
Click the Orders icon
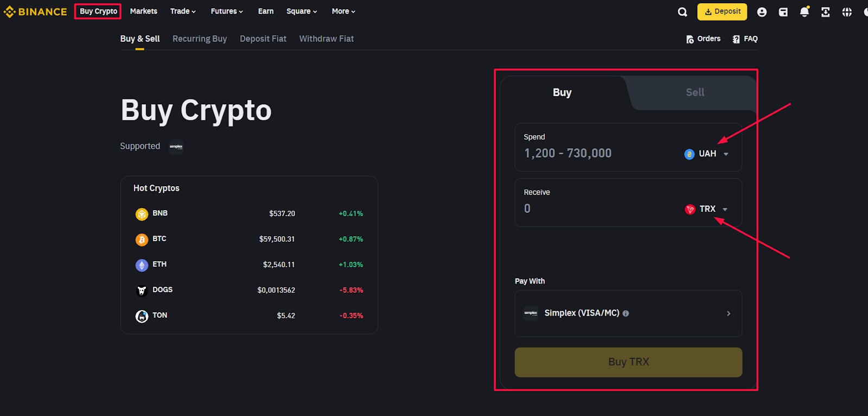pyautogui.click(x=690, y=39)
